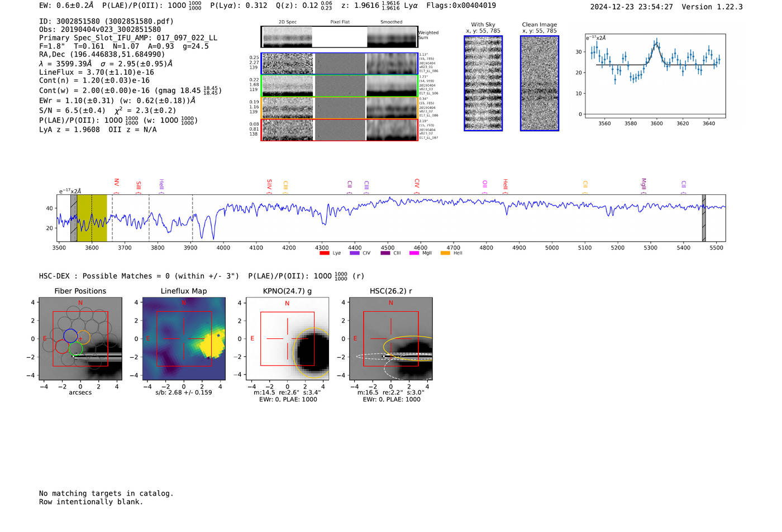Image resolution: width=782 pixels, height=532 pixels.
Task: Click the blue fiber circle in Fiber Positions
Action: click(x=70, y=336)
